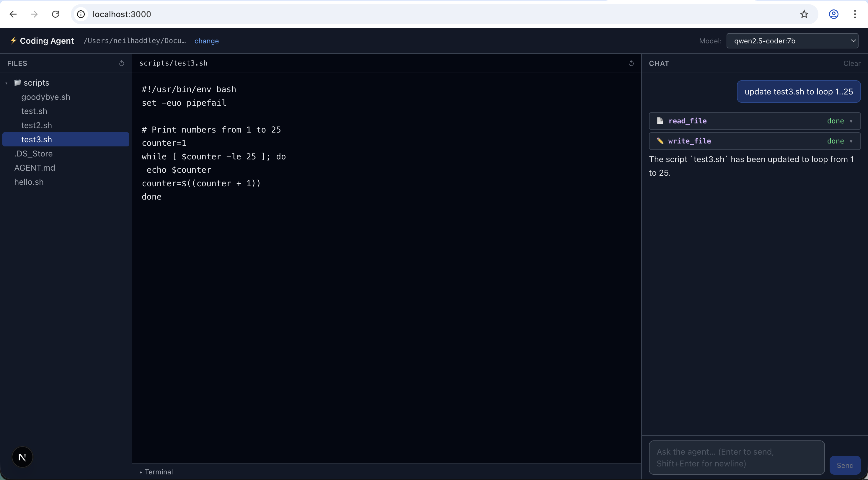The width and height of the screenshot is (868, 480).
Task: Open hello.sh from the sidebar
Action: (x=29, y=182)
